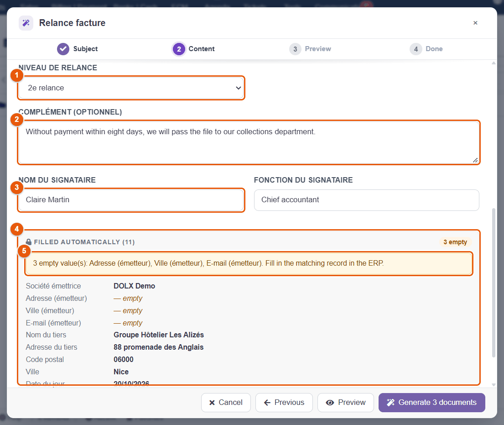
Task: Click the empty Ville (émetteur) value
Action: click(128, 310)
